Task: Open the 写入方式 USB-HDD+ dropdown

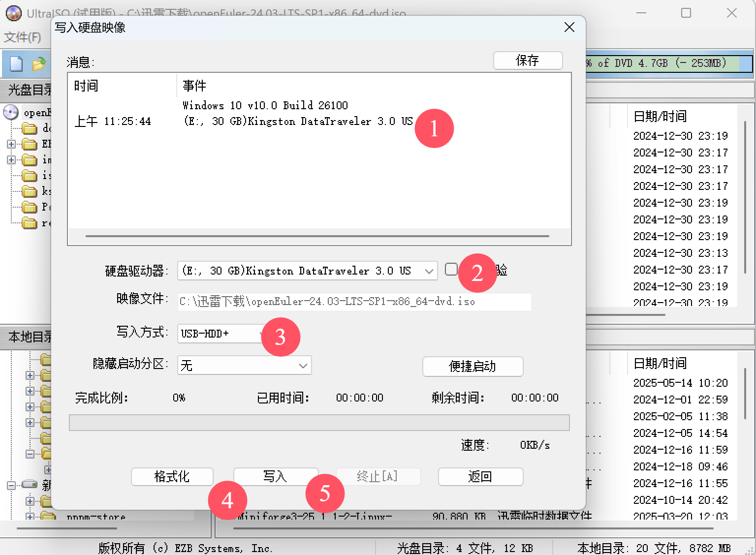Action: click(221, 334)
